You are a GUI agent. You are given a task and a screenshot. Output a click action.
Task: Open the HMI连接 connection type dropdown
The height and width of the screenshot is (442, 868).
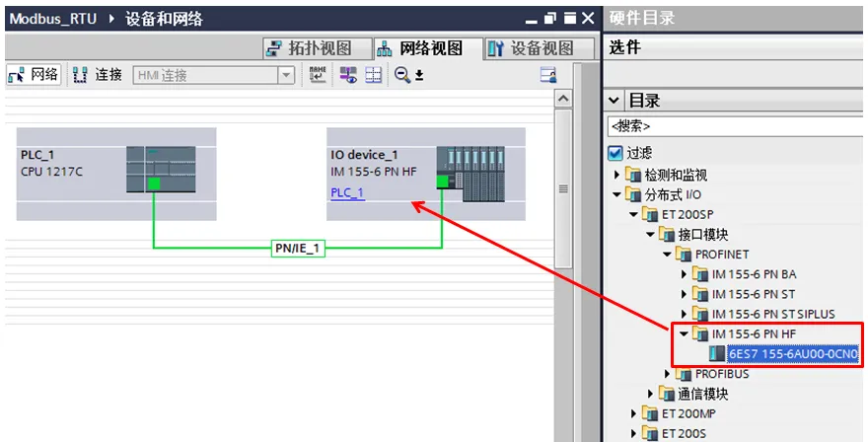(x=286, y=75)
